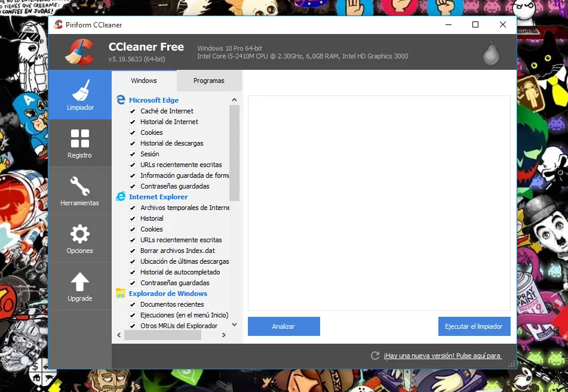
Task: Click the Internet Explorer Historial label
Action: (x=152, y=218)
